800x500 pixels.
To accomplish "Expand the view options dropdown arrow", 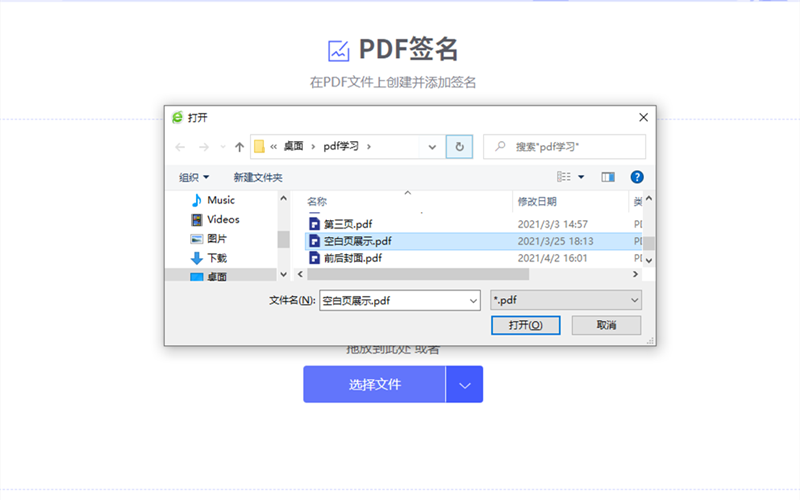I will coord(581,177).
